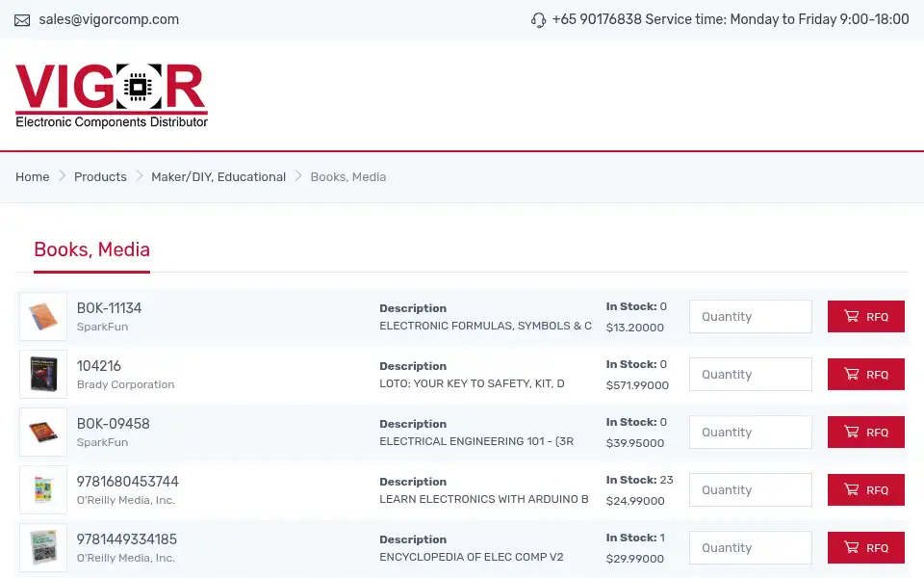
Task: Focus Quantity field for 9781680453744
Action: pyautogui.click(x=750, y=490)
